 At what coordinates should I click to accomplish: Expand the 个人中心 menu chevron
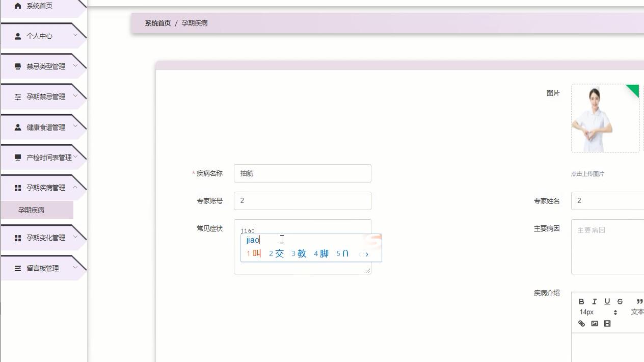(x=75, y=35)
